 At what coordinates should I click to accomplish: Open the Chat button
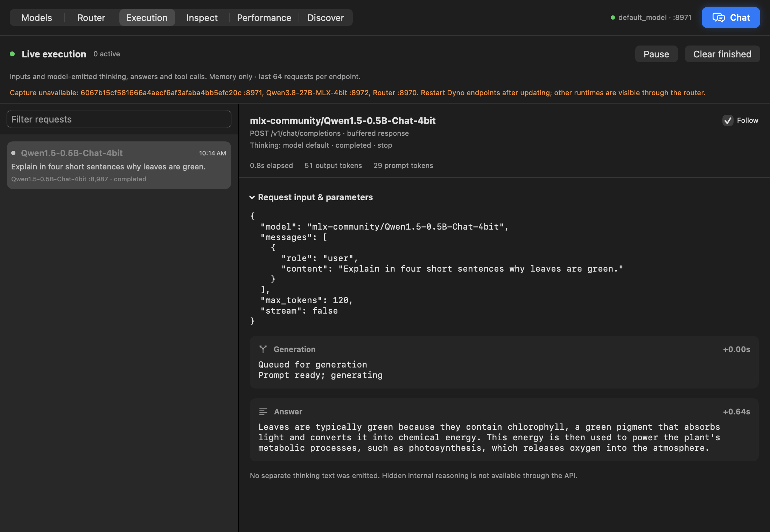(731, 17)
